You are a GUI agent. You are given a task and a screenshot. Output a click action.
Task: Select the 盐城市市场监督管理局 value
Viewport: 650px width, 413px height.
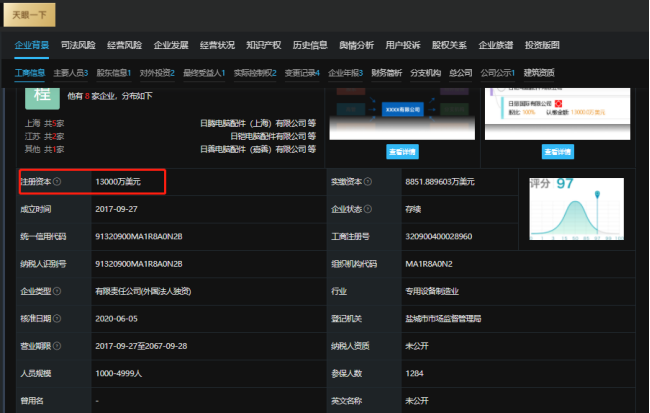tap(444, 318)
